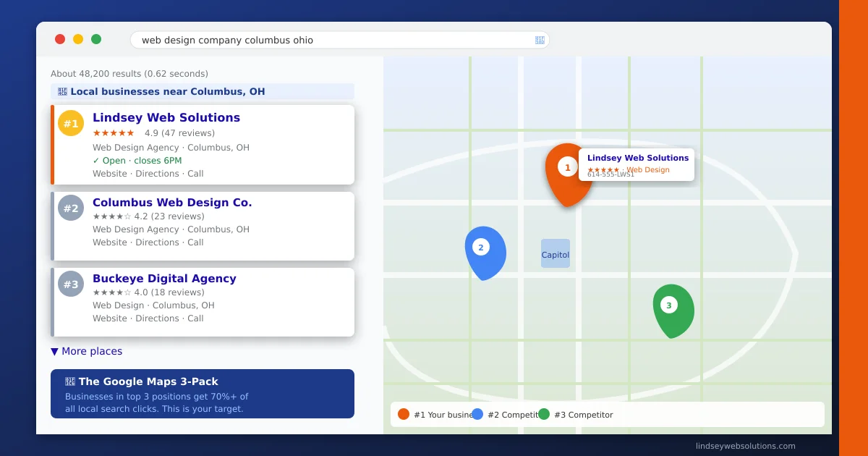Click the orange stars for Lindsey Web Solutions
The image size is (868, 456).
click(x=114, y=133)
